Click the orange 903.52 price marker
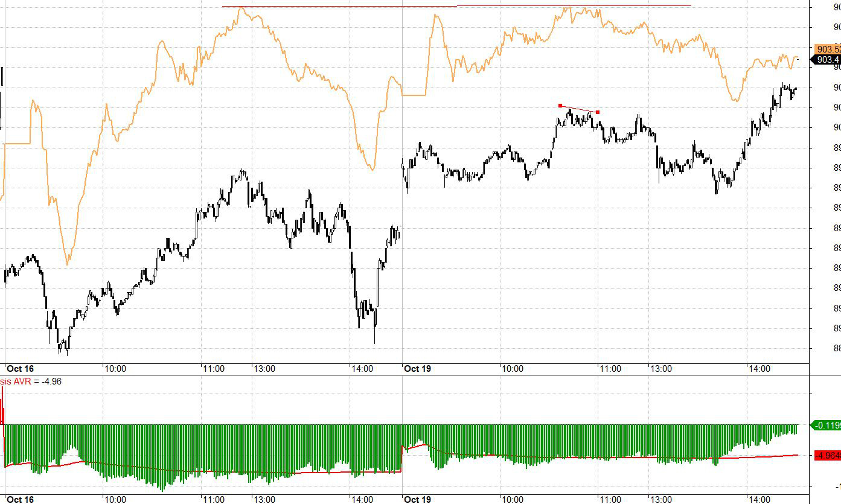The image size is (841, 504). coord(827,49)
